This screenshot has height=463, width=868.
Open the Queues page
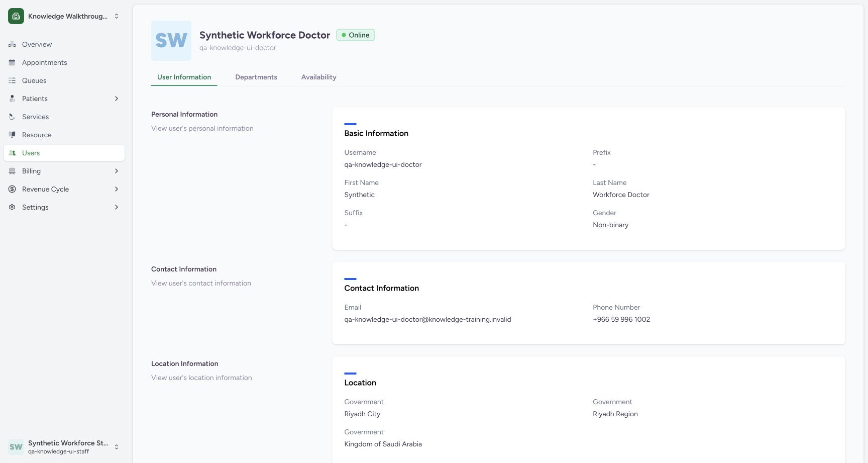click(64, 80)
